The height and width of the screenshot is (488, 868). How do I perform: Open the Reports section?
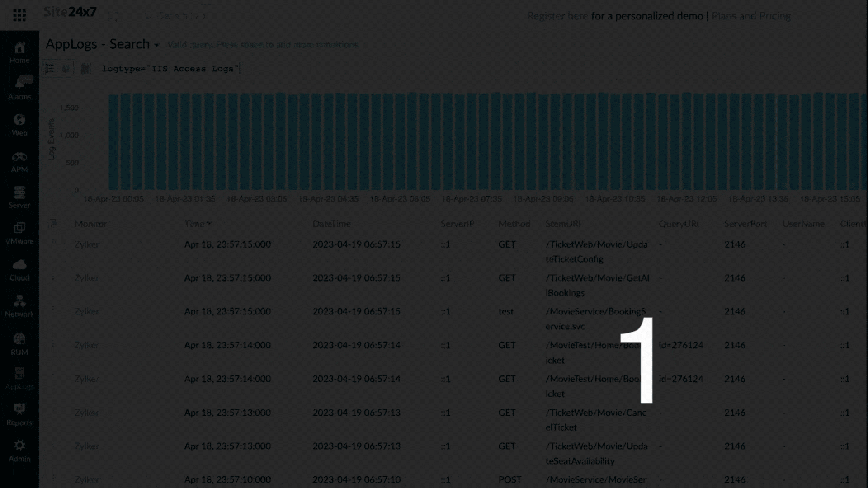pos(19,414)
